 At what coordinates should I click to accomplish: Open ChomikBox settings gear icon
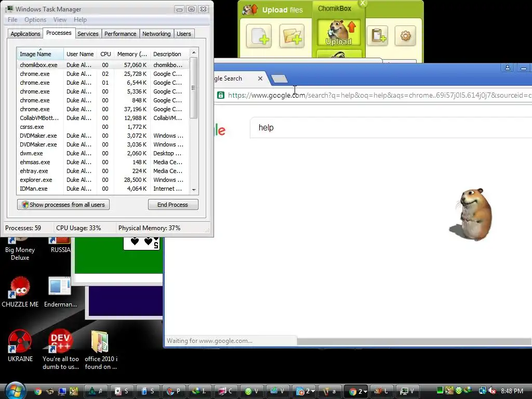click(x=405, y=36)
